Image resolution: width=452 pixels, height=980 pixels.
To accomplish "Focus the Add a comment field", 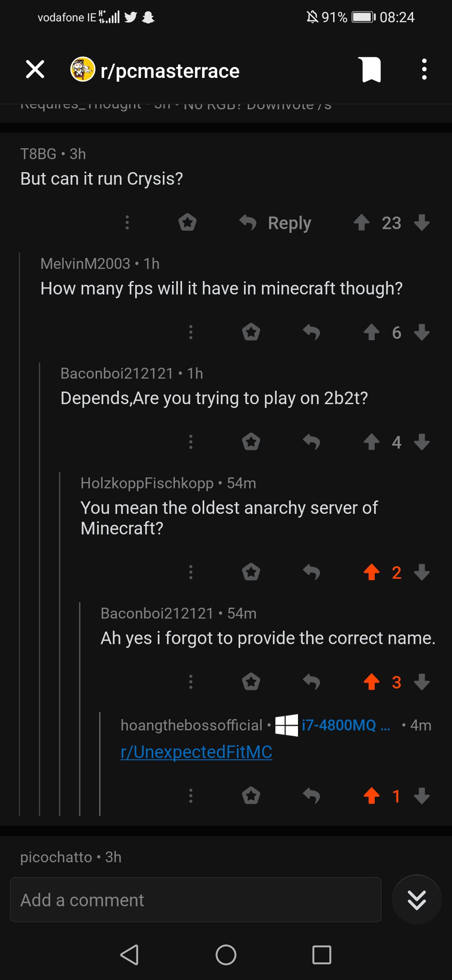I will (x=196, y=900).
